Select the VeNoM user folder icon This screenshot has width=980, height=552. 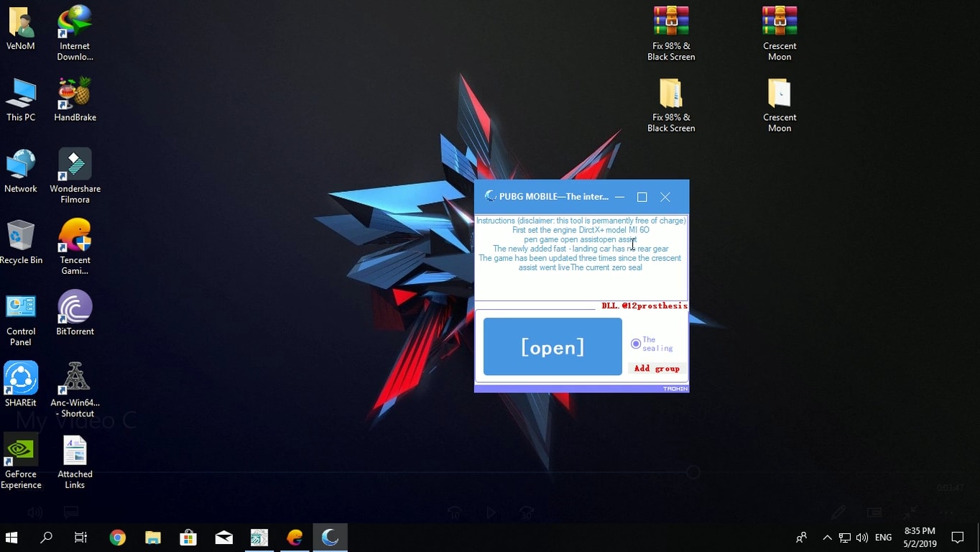[21, 28]
